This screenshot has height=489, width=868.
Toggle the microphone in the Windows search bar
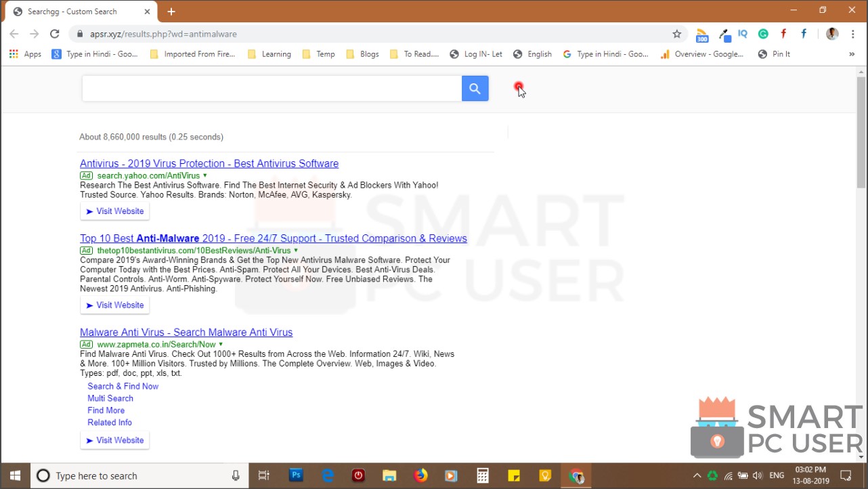coord(236,475)
